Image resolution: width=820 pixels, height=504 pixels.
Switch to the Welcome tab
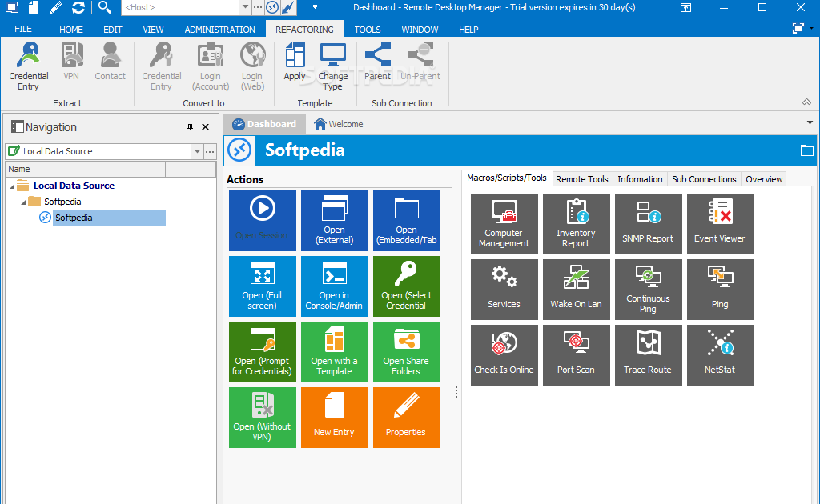(x=339, y=124)
